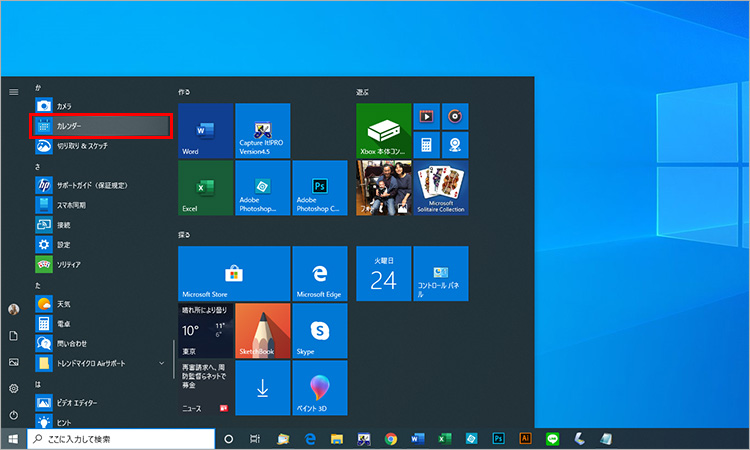Launch the Word tile

tap(205, 130)
